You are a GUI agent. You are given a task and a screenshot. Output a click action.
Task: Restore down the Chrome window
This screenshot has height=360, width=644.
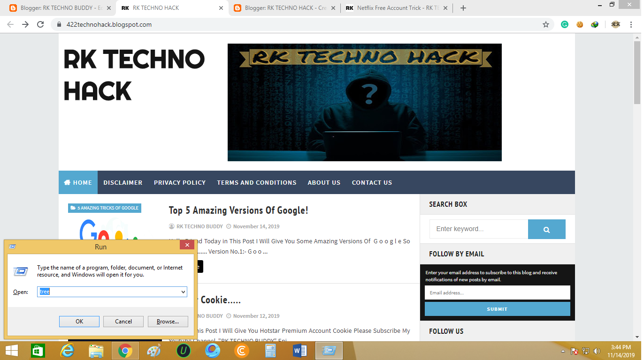click(612, 4)
